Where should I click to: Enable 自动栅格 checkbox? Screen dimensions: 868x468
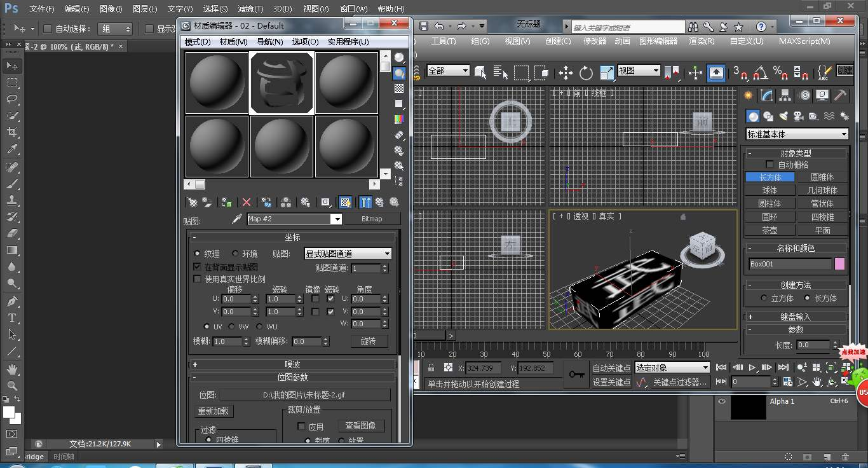(770, 165)
